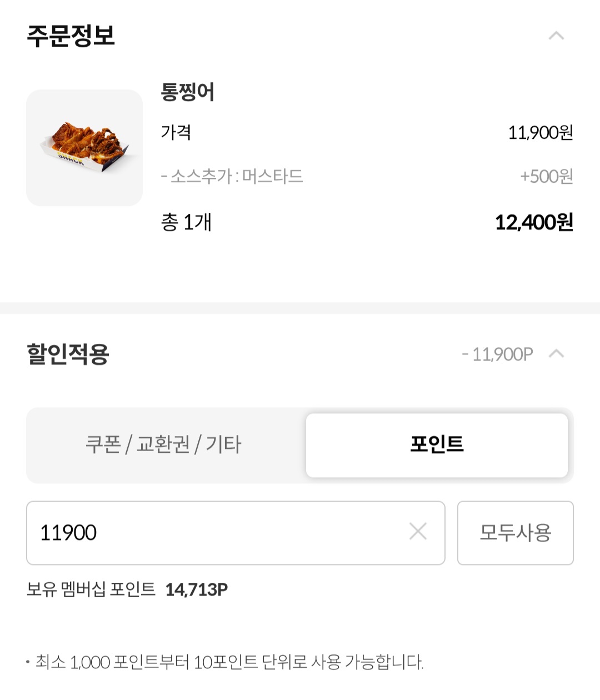
Task: Tap the 소스추가 : 머스타드 option line
Action: click(232, 177)
